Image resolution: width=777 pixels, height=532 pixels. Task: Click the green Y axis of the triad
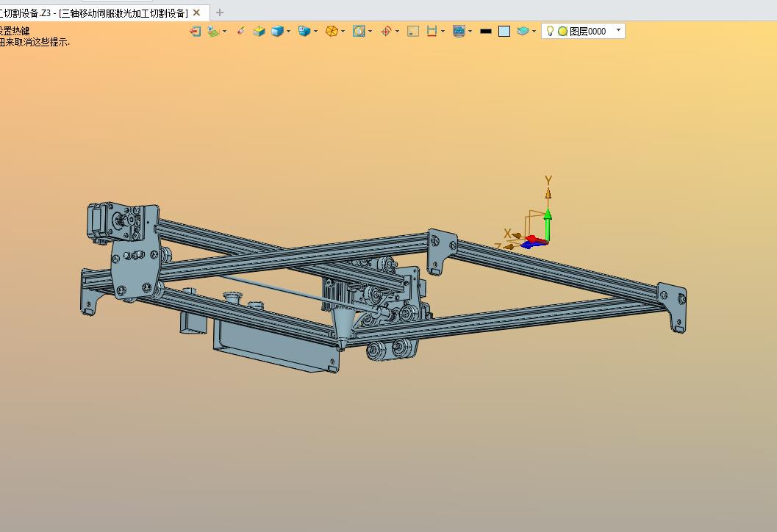click(x=548, y=226)
